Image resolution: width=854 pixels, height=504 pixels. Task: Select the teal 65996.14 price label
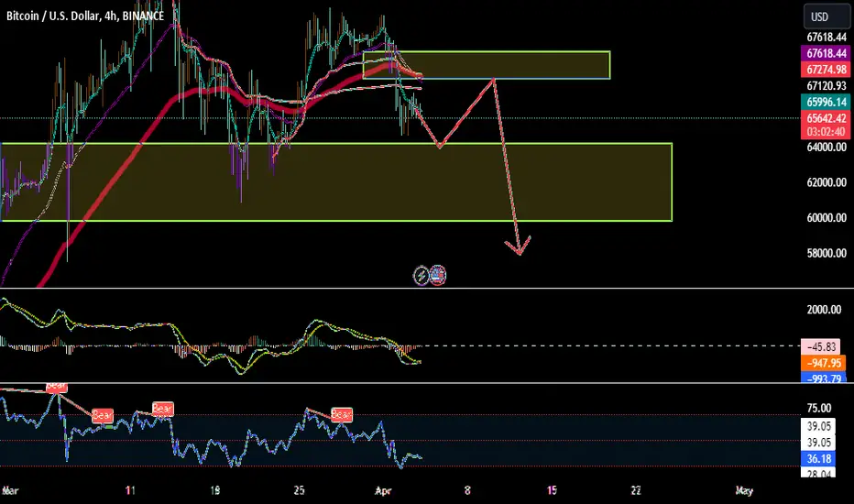click(825, 102)
